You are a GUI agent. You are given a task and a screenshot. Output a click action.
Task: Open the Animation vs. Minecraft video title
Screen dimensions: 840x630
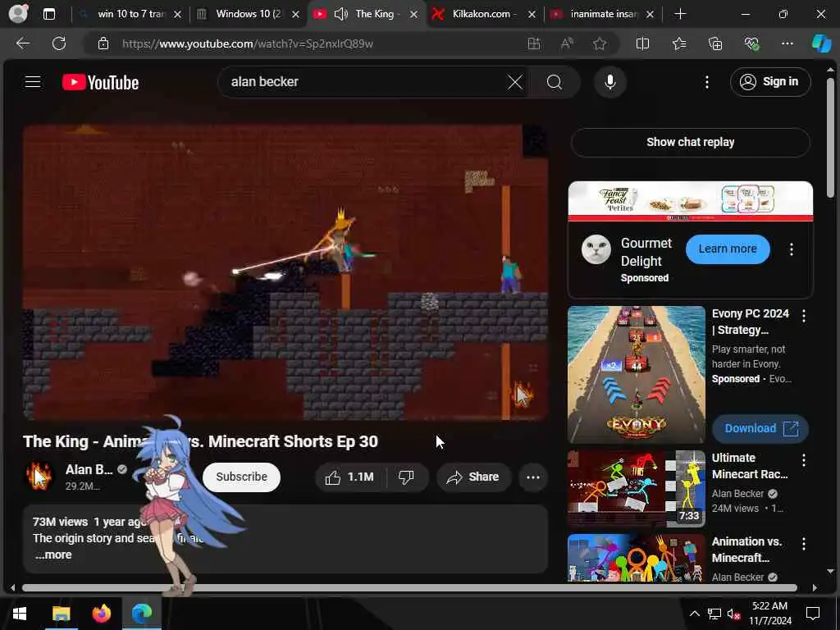pos(746,550)
